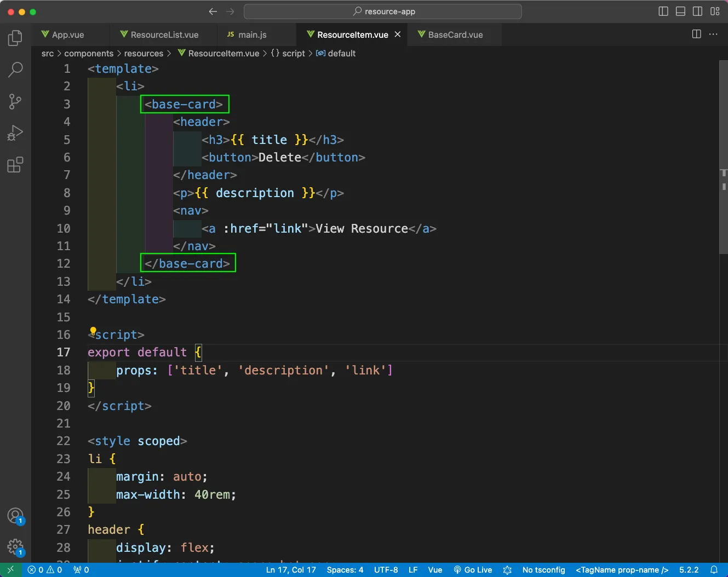The width and height of the screenshot is (728, 577).
Task: Click the resource-app command center search box
Action: point(382,11)
